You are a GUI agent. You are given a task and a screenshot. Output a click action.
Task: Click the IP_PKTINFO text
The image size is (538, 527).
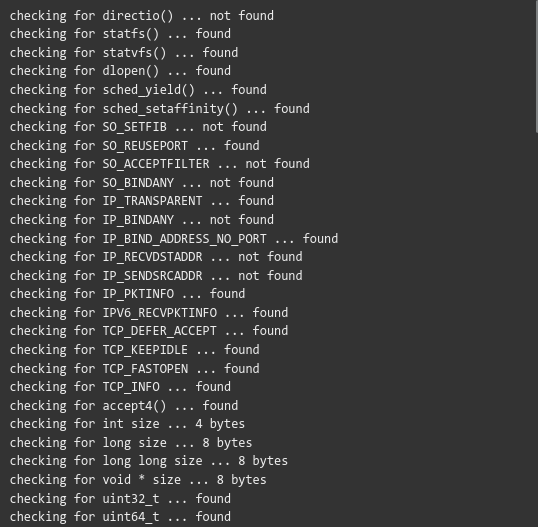tap(138, 294)
